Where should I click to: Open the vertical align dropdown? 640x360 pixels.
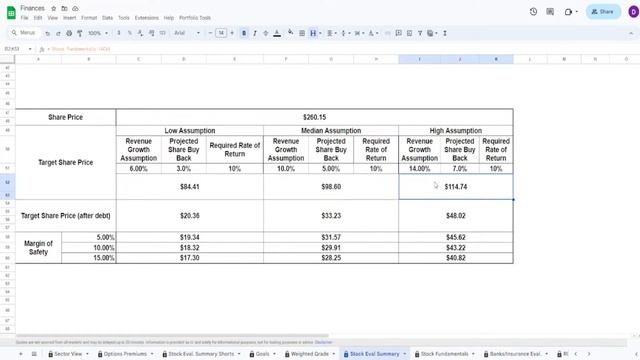[x=345, y=33]
